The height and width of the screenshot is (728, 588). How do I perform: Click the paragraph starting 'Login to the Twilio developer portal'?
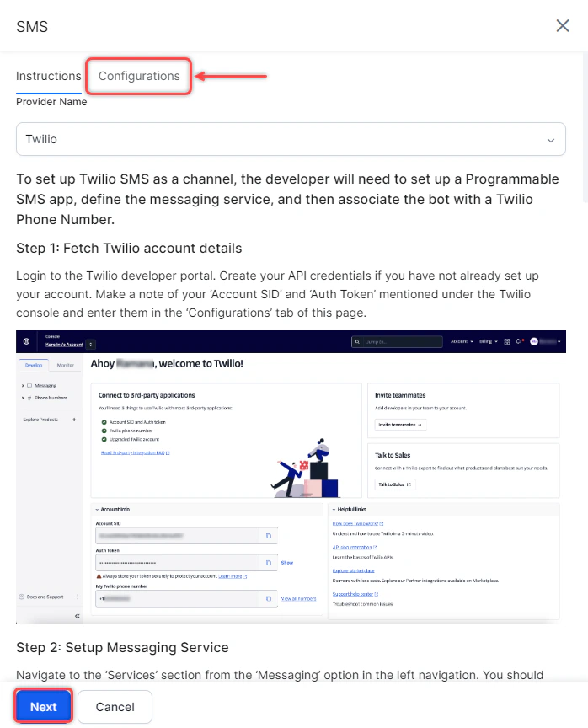[277, 294]
